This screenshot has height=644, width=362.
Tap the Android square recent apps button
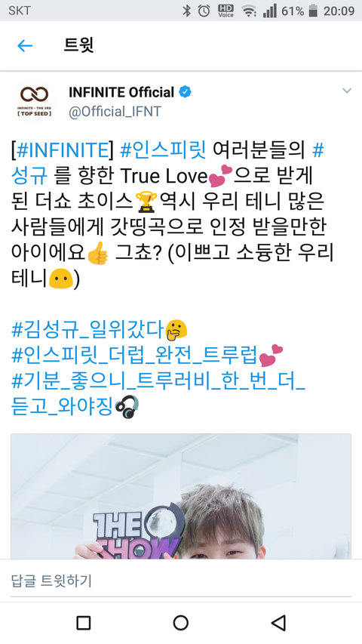coord(83,623)
